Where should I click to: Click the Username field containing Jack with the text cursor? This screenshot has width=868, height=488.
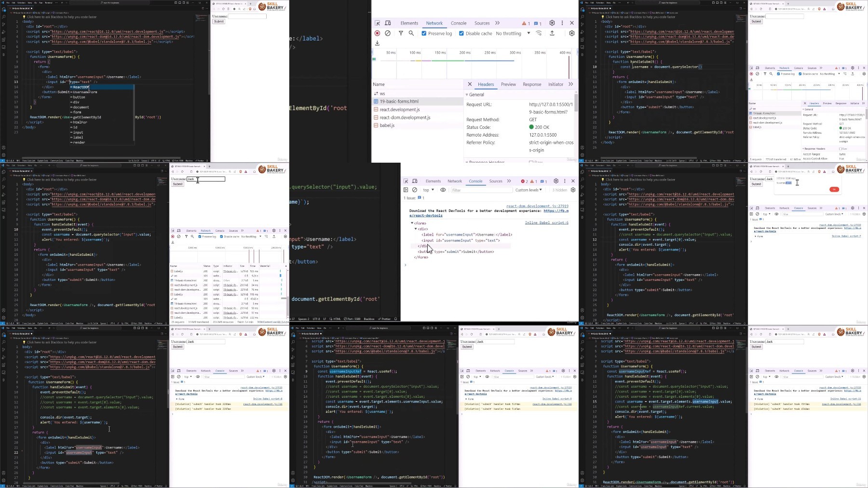206,179
